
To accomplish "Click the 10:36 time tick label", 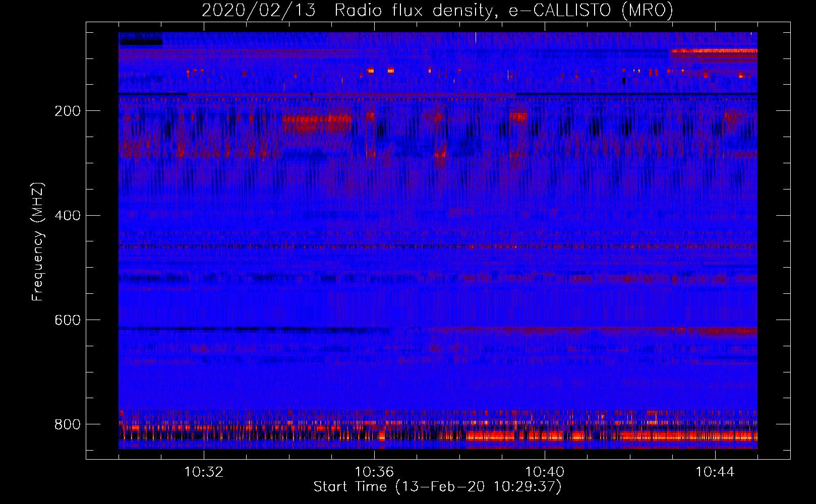I will (374, 472).
